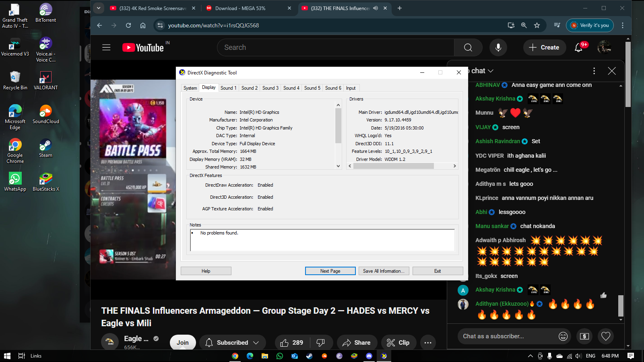Screen dimensions: 644x362
Task: Reload the YouTube page
Action: click(128, 25)
